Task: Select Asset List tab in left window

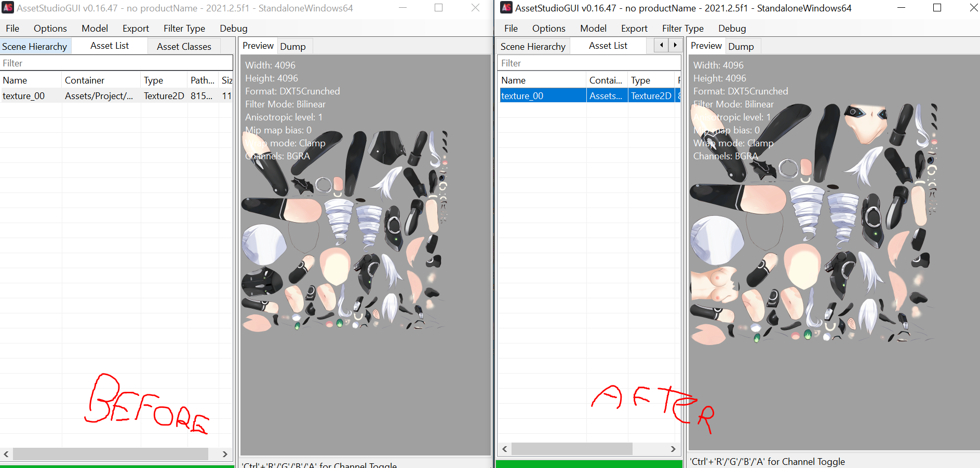Action: 110,46
